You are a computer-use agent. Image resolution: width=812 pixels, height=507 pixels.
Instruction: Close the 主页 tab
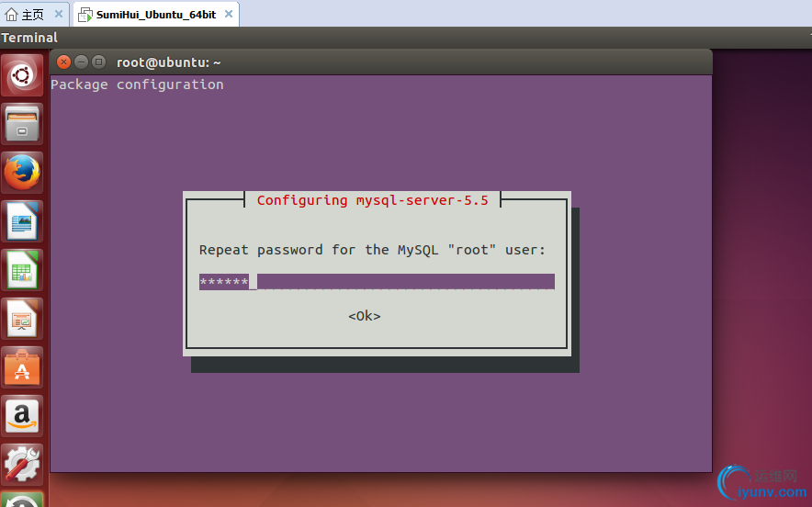coord(59,14)
